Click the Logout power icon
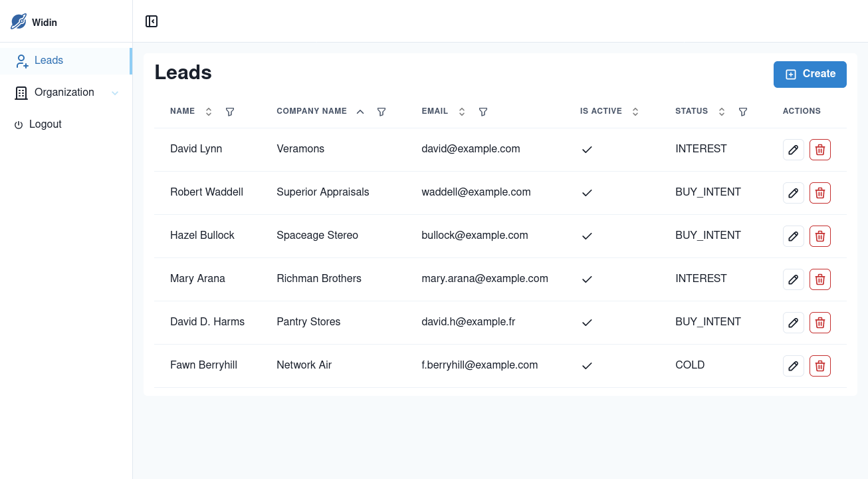Screen dimensions: 868x479 pos(18,124)
